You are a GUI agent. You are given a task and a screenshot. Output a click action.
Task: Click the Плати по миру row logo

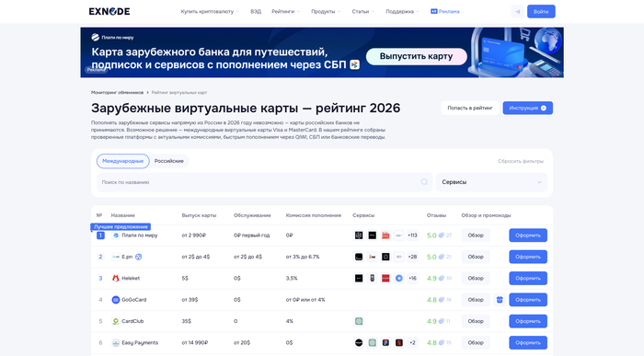pyautogui.click(x=116, y=235)
